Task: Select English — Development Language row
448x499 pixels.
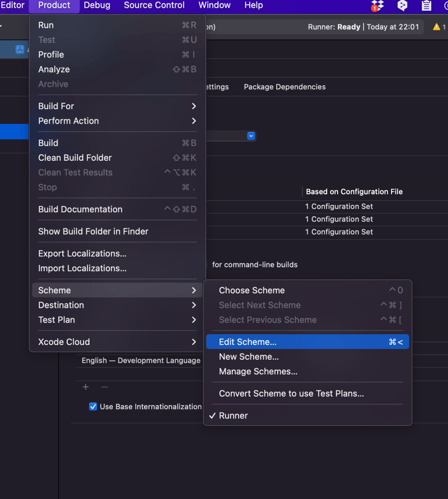Action: (141, 360)
